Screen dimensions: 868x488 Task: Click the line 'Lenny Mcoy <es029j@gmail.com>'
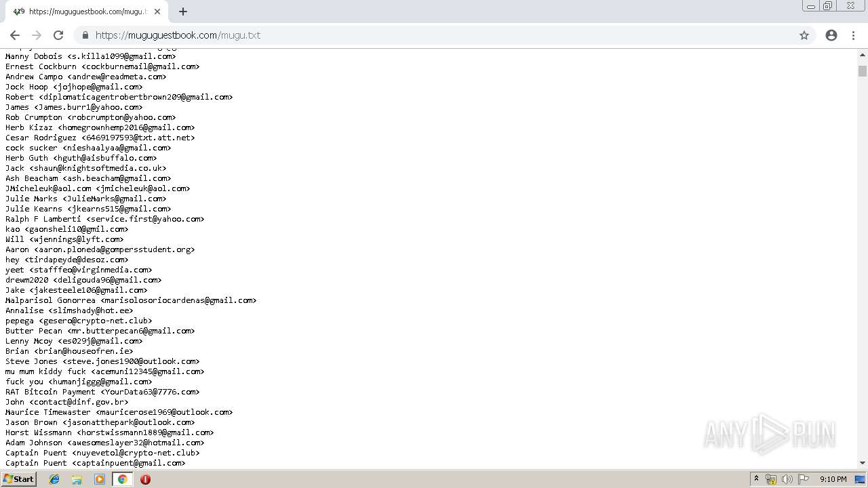click(74, 341)
